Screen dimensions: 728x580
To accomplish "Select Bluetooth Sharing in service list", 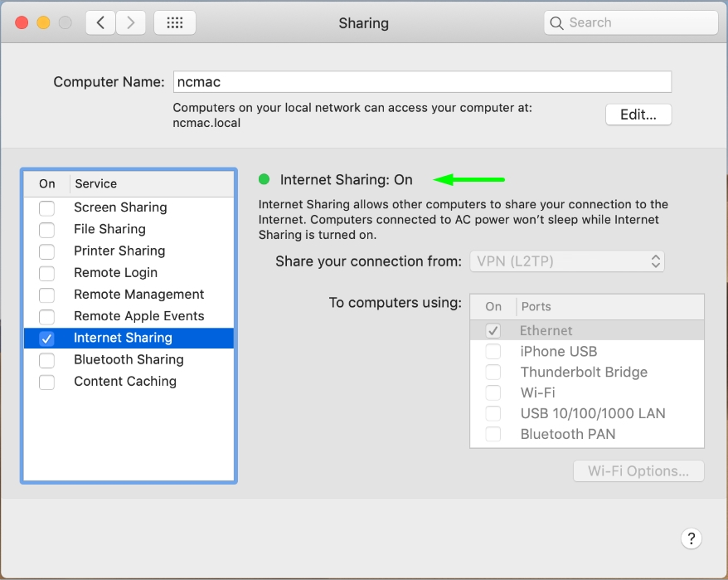I will [129, 360].
